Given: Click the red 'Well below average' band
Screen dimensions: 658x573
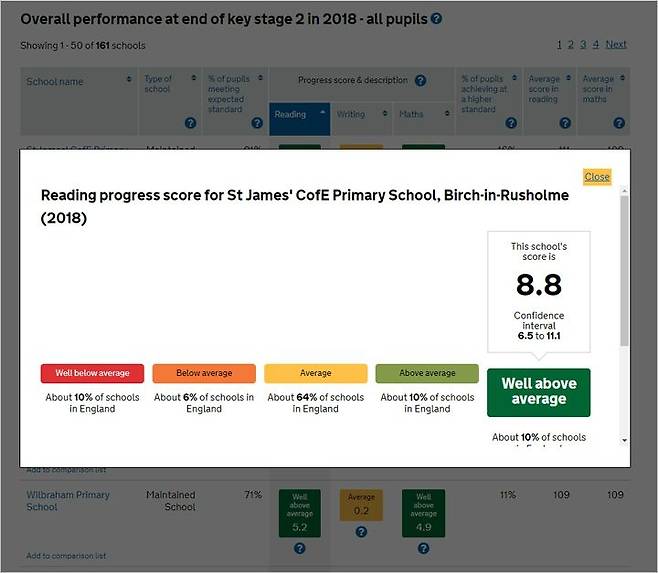Looking at the screenshot, I should 92,373.
